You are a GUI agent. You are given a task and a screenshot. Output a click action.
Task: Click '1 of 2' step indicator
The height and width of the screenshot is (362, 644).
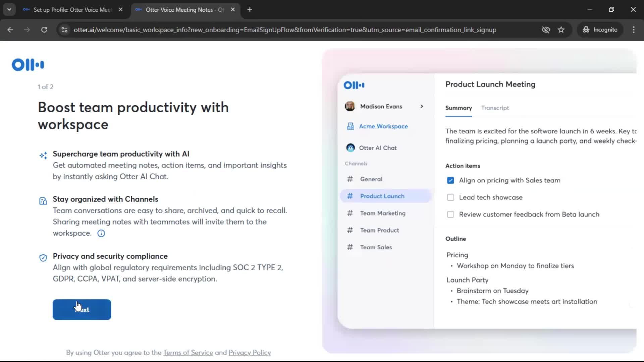point(45,87)
